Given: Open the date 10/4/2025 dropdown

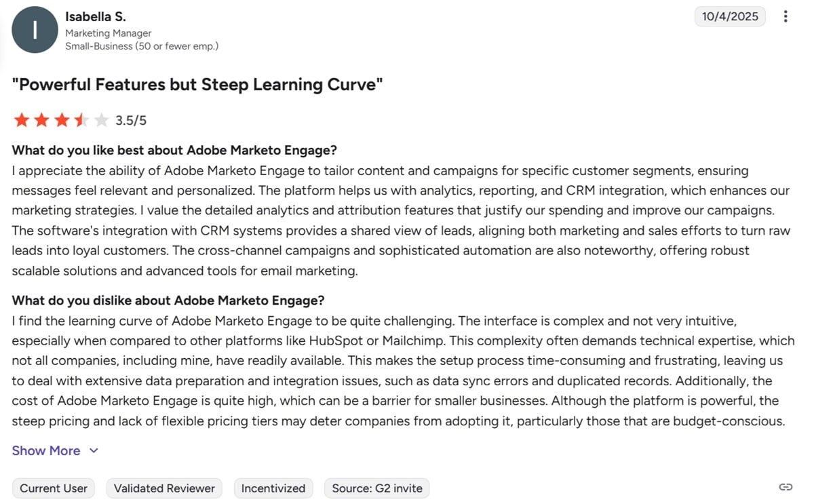Looking at the screenshot, I should pyautogui.click(x=730, y=17).
